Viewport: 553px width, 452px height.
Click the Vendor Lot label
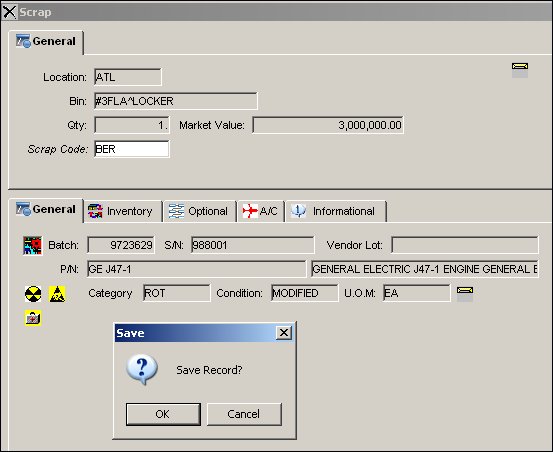pyautogui.click(x=354, y=245)
